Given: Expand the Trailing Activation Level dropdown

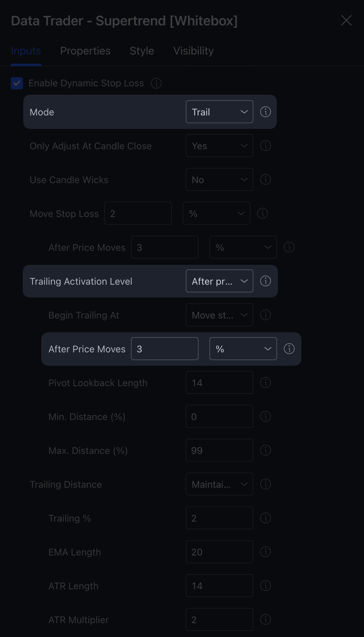Looking at the screenshot, I should (219, 281).
